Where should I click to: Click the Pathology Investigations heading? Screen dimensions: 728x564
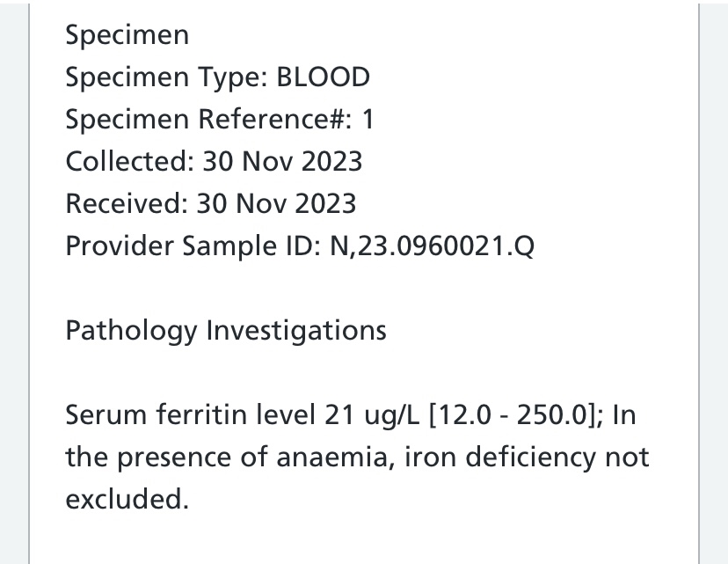pyautogui.click(x=226, y=330)
